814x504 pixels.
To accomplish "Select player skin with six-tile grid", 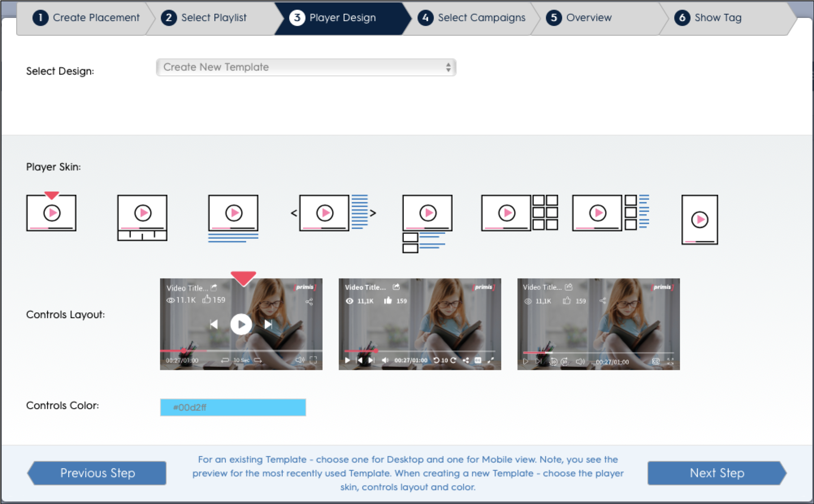I will tap(519, 213).
